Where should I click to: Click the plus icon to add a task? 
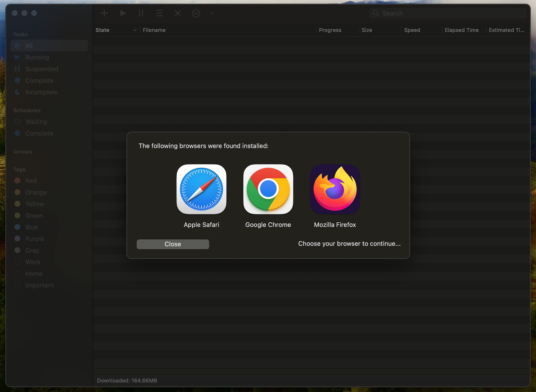coord(104,13)
